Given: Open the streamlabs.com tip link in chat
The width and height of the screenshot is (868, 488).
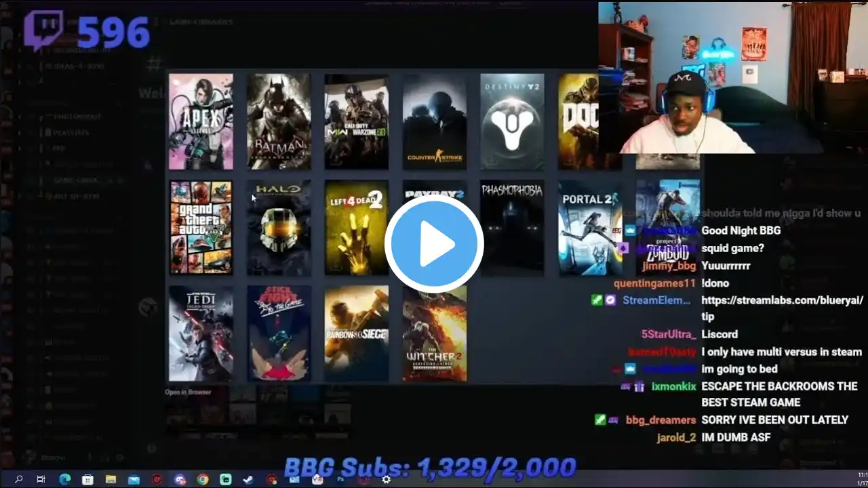Looking at the screenshot, I should (782, 308).
